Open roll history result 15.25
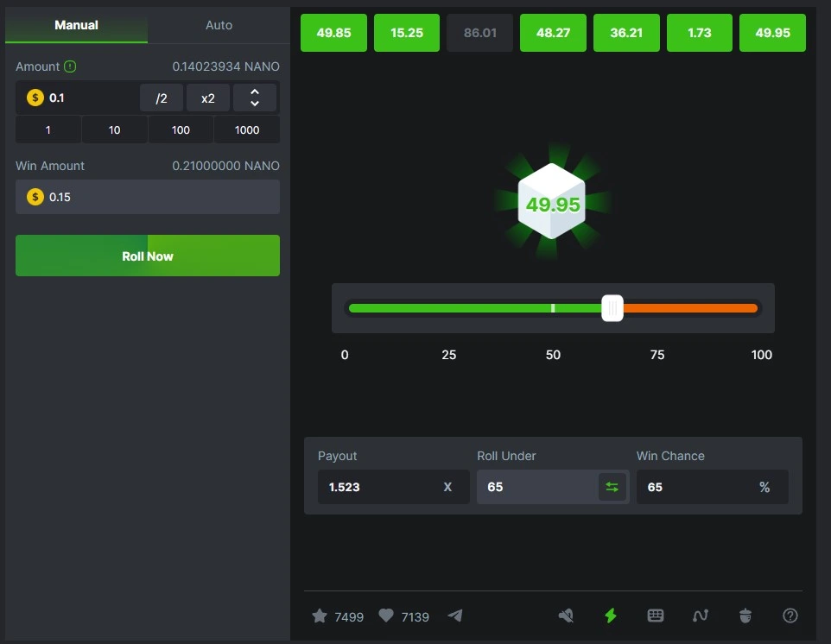The image size is (831, 644). pos(407,33)
